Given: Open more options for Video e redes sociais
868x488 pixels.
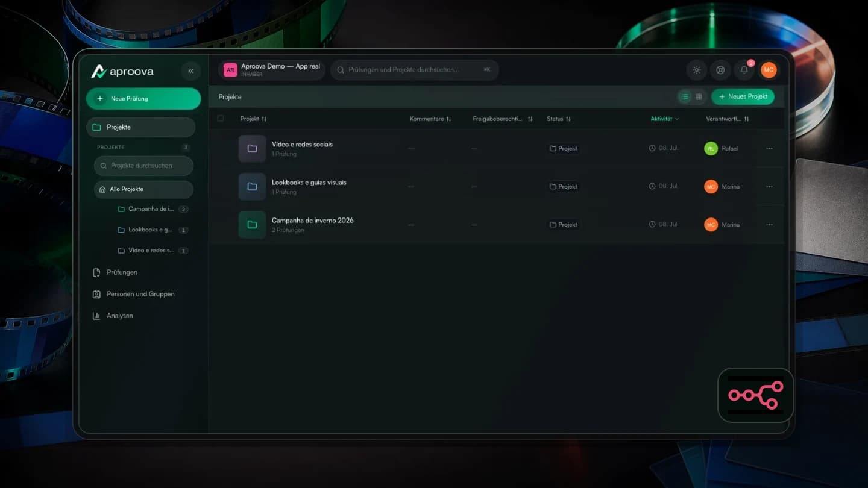Looking at the screenshot, I should [769, 148].
